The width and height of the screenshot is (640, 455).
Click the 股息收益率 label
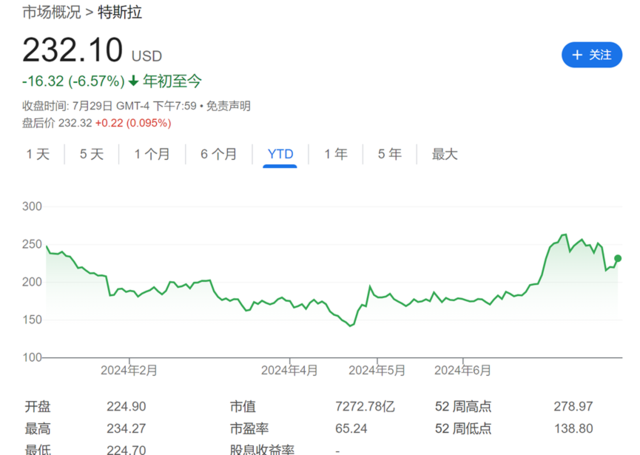262,450
